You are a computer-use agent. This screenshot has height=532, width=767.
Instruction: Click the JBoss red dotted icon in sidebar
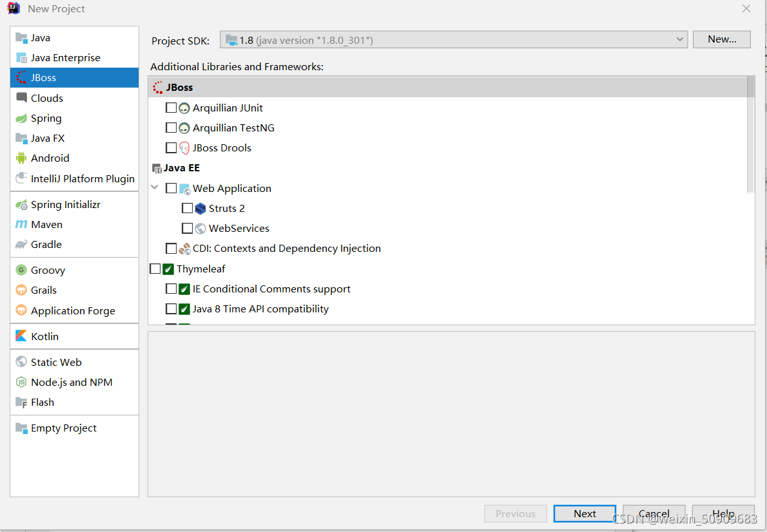pos(21,78)
